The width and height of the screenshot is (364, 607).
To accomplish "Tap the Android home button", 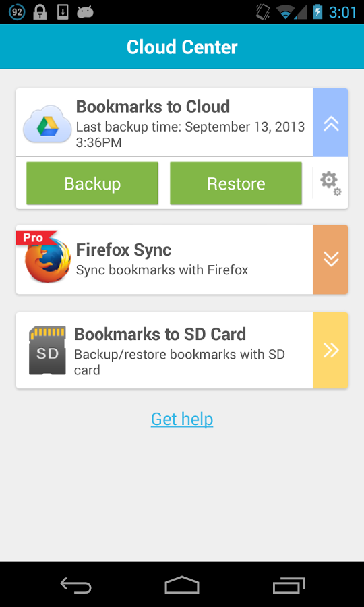I will (x=182, y=585).
